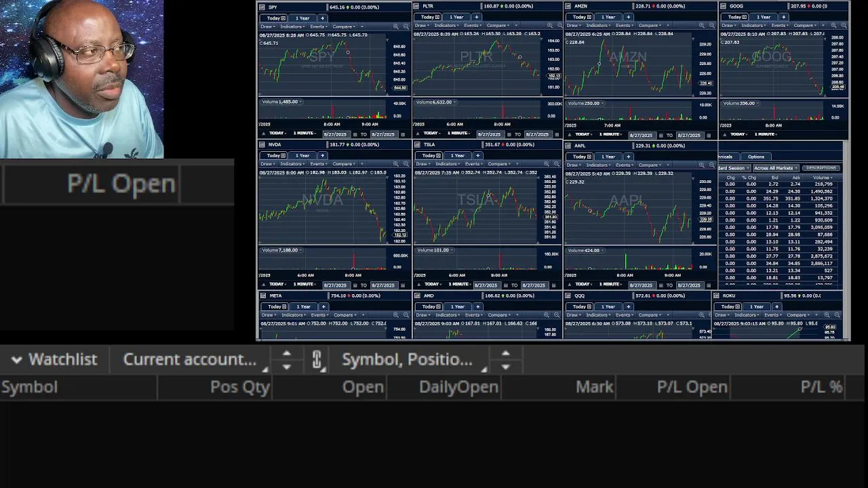Click the AAPL chart symbol icon

(x=568, y=146)
